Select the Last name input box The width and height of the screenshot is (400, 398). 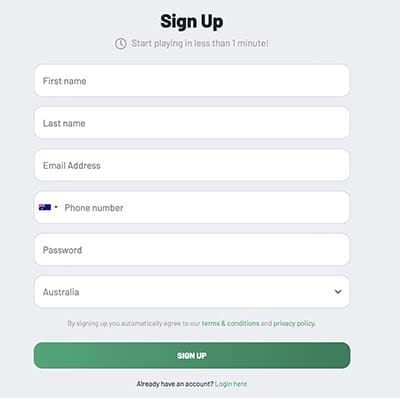(x=192, y=123)
